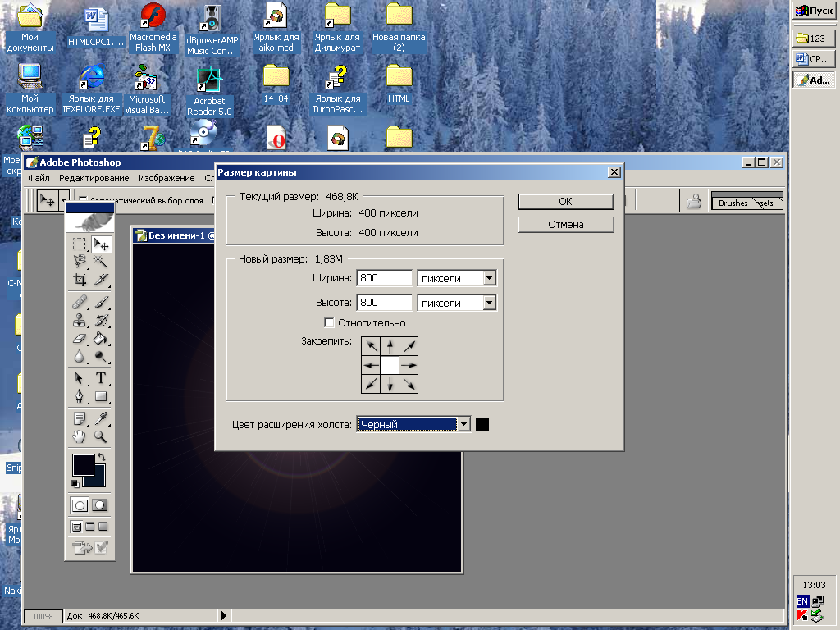Open the Редактирование menu
Viewport: 840px width, 630px height.
[94, 178]
